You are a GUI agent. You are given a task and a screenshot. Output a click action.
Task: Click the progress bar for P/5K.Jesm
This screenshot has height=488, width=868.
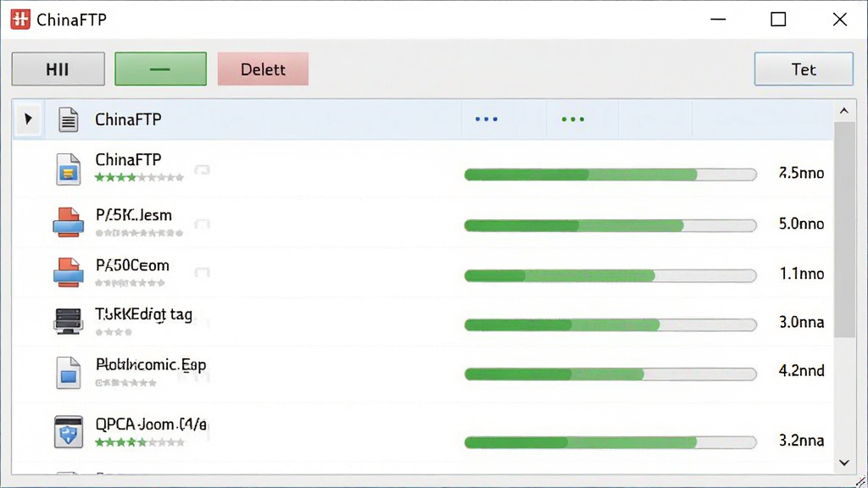pyautogui.click(x=610, y=225)
